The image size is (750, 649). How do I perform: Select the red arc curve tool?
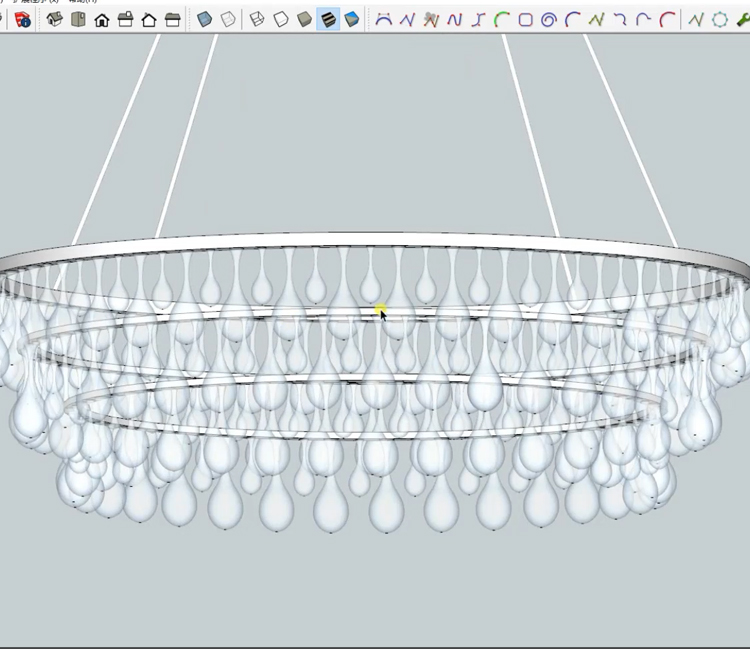[x=667, y=20]
